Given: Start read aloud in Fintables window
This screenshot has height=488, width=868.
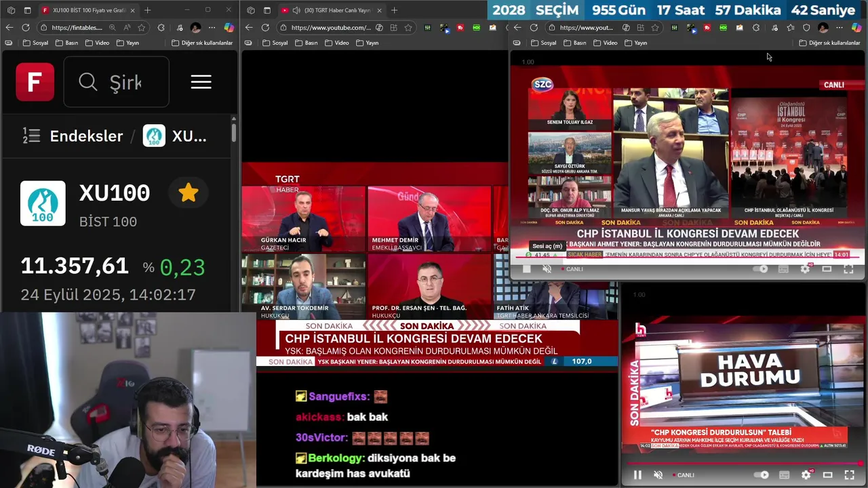Looking at the screenshot, I should pyautogui.click(x=127, y=27).
